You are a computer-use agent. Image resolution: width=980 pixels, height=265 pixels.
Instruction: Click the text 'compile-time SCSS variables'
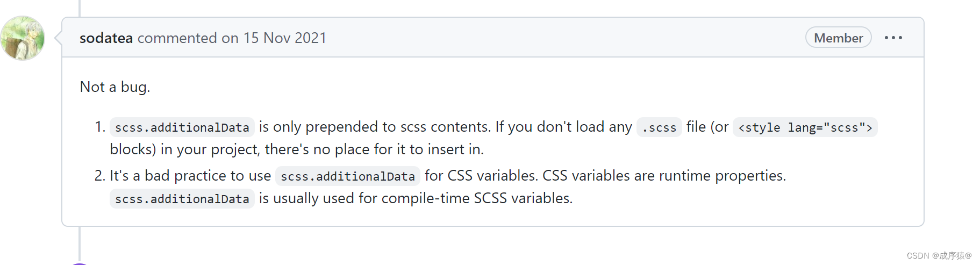point(477,198)
